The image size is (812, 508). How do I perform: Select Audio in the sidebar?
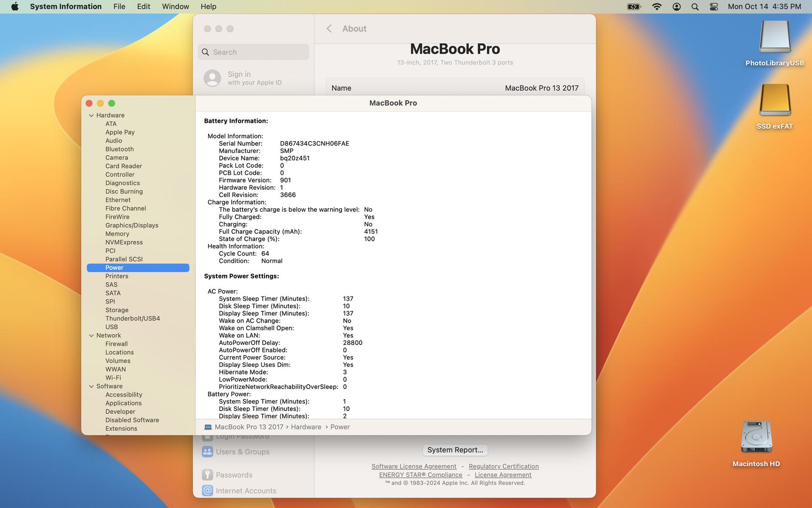(114, 141)
